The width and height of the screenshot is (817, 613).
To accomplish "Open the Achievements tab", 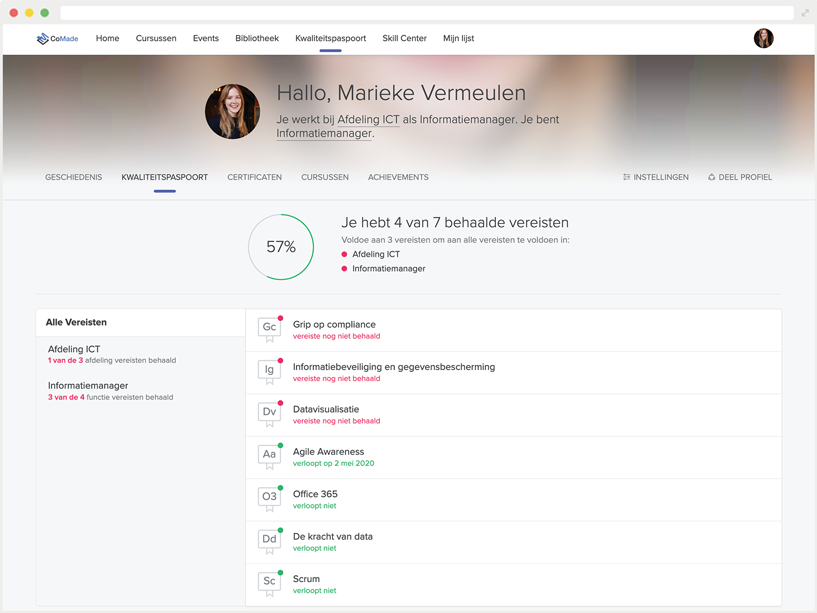I will point(398,177).
